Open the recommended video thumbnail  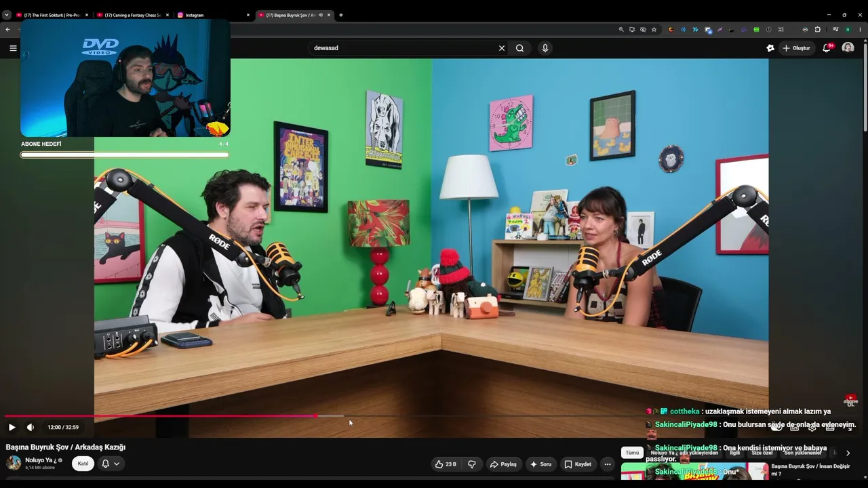[694, 470]
